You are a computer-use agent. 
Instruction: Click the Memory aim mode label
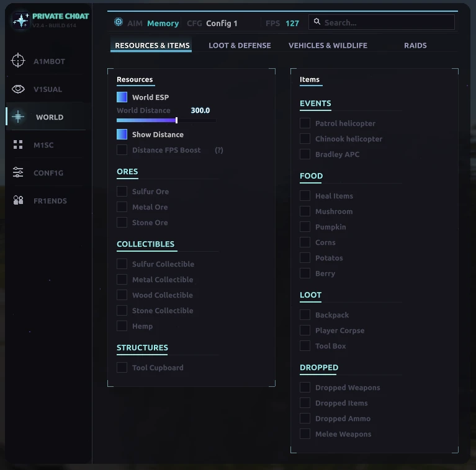point(163,23)
